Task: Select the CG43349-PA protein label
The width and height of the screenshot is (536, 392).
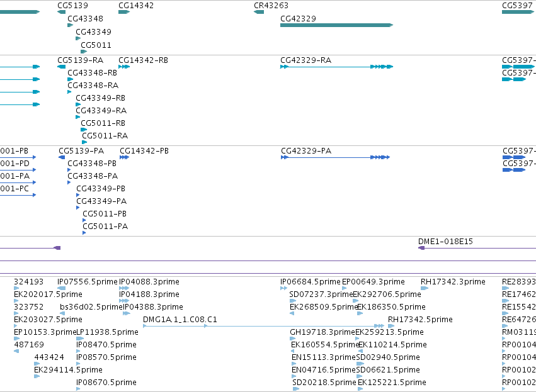Action: [101, 201]
